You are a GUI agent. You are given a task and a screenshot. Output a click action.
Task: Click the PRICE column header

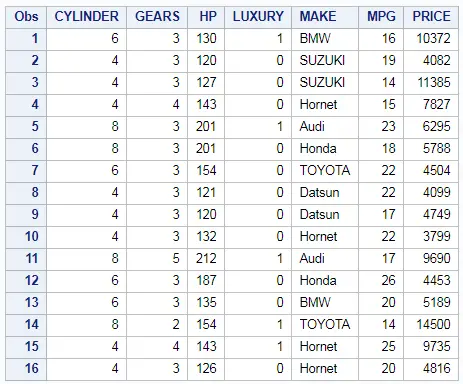click(x=431, y=17)
